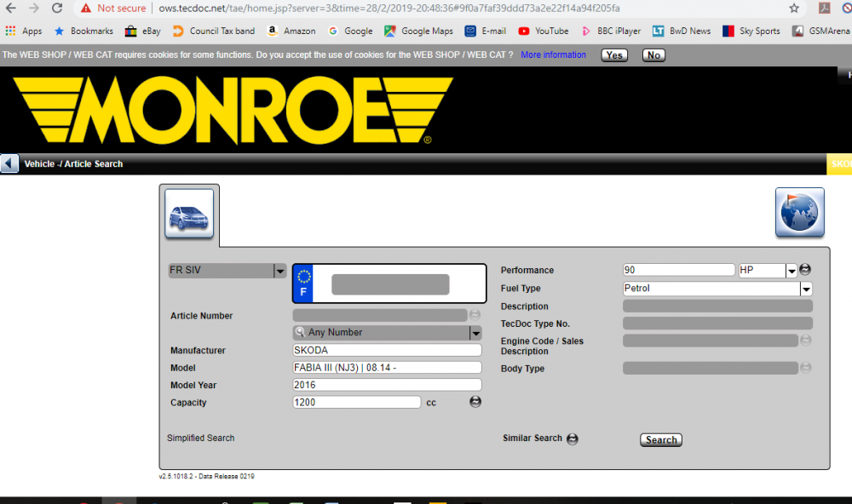Click the Manufacturer field showing SKODA
The width and height of the screenshot is (852, 504).
[387, 350]
